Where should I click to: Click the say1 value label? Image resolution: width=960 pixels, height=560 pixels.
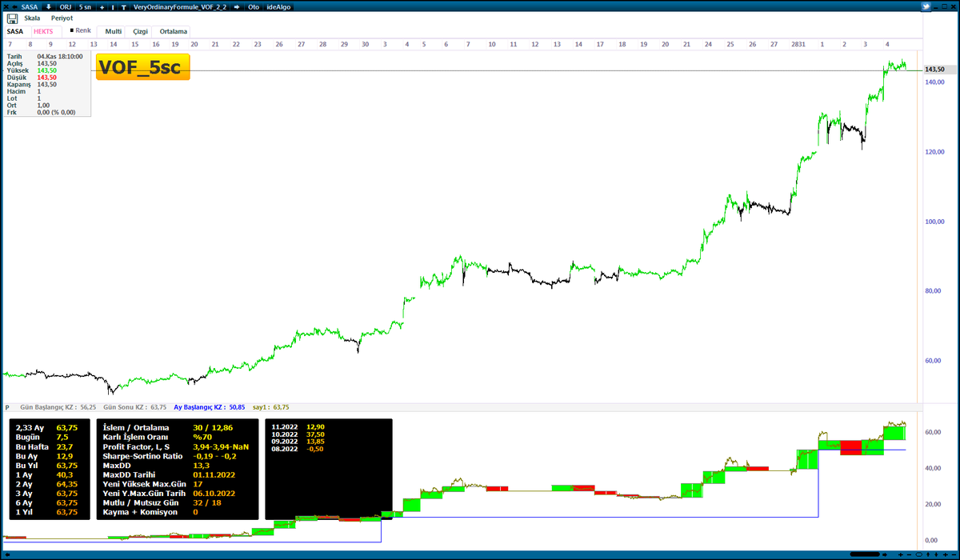(271, 407)
